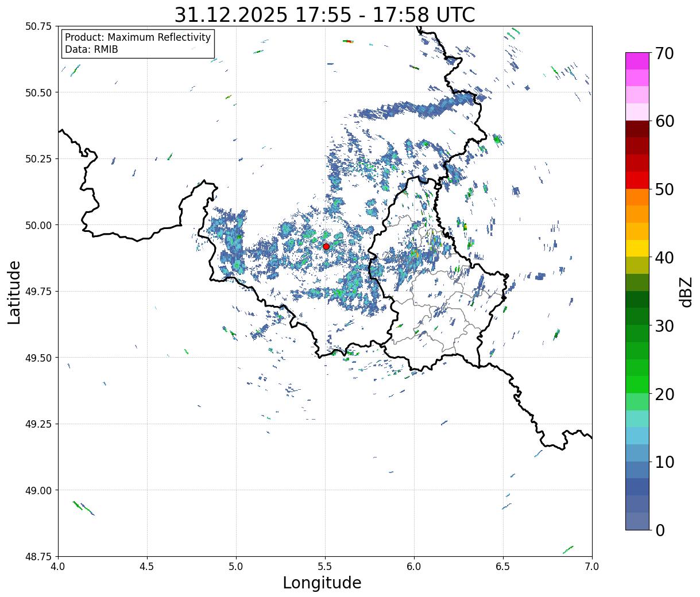Screen dimensions: 700x597
Task: Pick the magenta top swatch of the colorbar
Action: coord(637,61)
